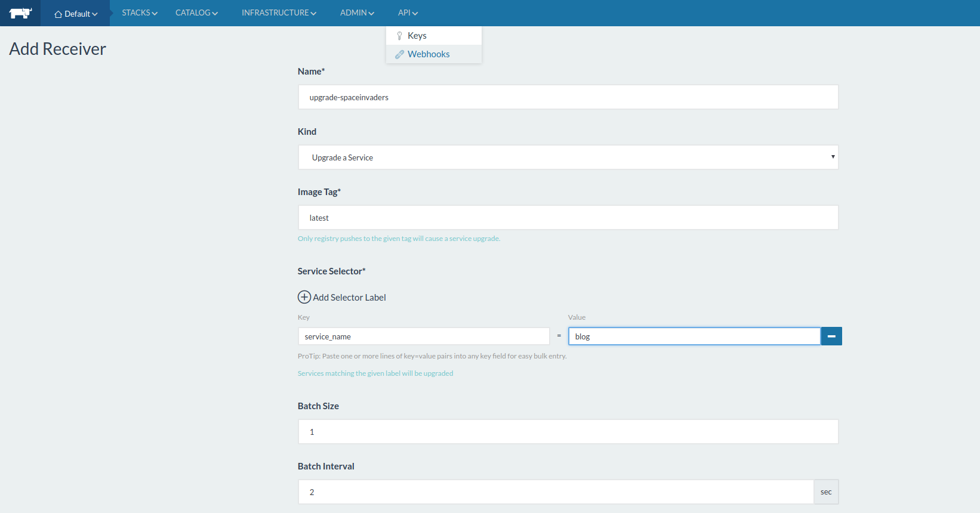Click the key icon beside Keys

399,36
